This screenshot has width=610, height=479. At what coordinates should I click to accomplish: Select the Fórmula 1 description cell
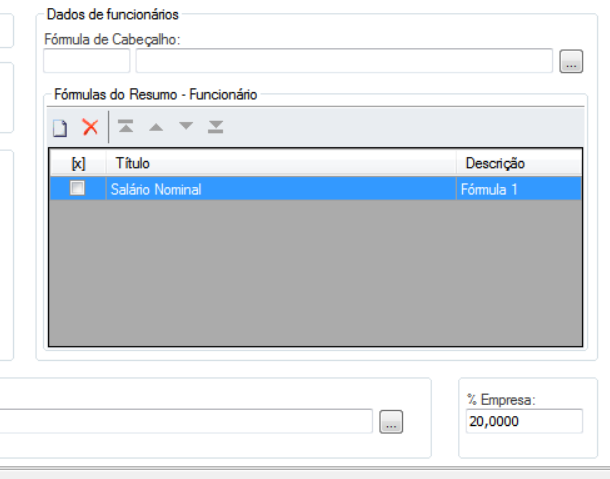(x=519, y=189)
